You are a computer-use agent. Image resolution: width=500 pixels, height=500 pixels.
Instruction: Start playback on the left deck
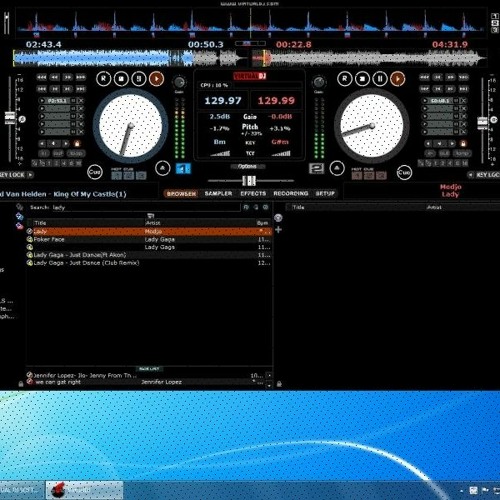(156, 79)
